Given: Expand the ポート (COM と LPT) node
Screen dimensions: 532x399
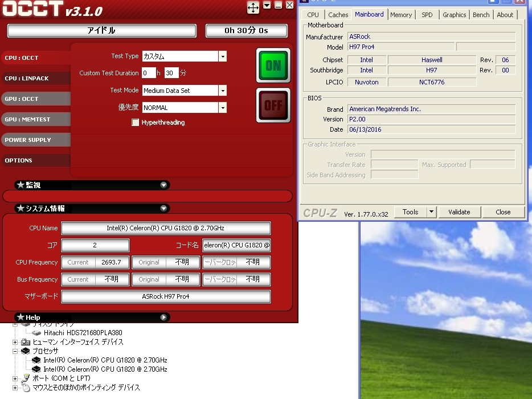Looking at the screenshot, I should coord(15,378).
